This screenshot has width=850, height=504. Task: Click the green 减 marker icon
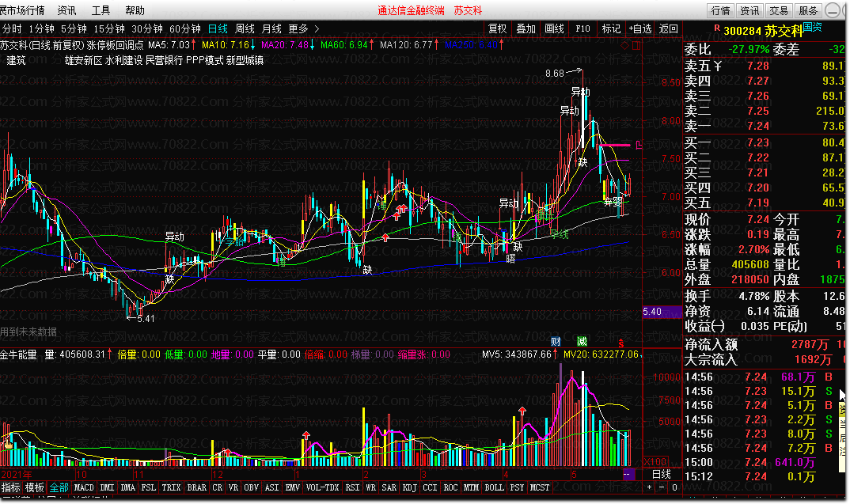pyautogui.click(x=582, y=342)
